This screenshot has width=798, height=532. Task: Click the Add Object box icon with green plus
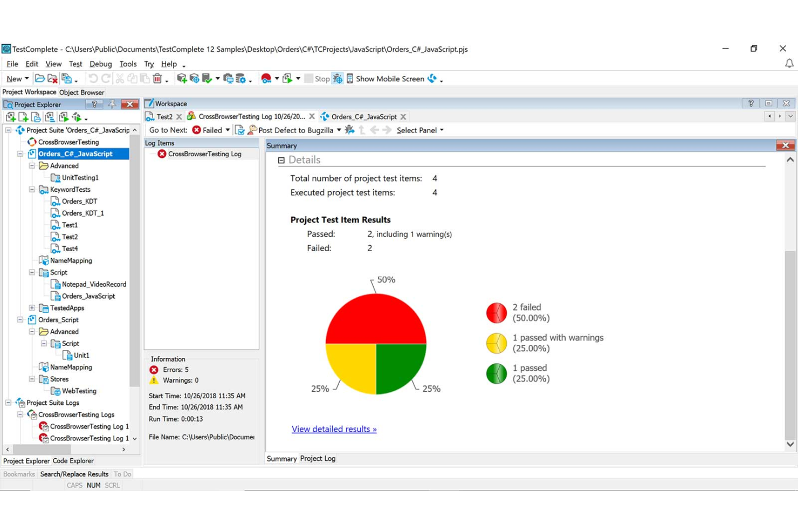point(182,79)
